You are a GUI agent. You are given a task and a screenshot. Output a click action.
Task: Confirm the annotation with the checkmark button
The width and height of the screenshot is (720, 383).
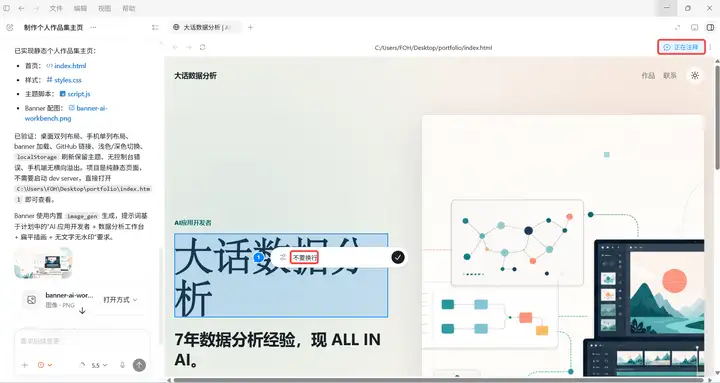coord(398,257)
